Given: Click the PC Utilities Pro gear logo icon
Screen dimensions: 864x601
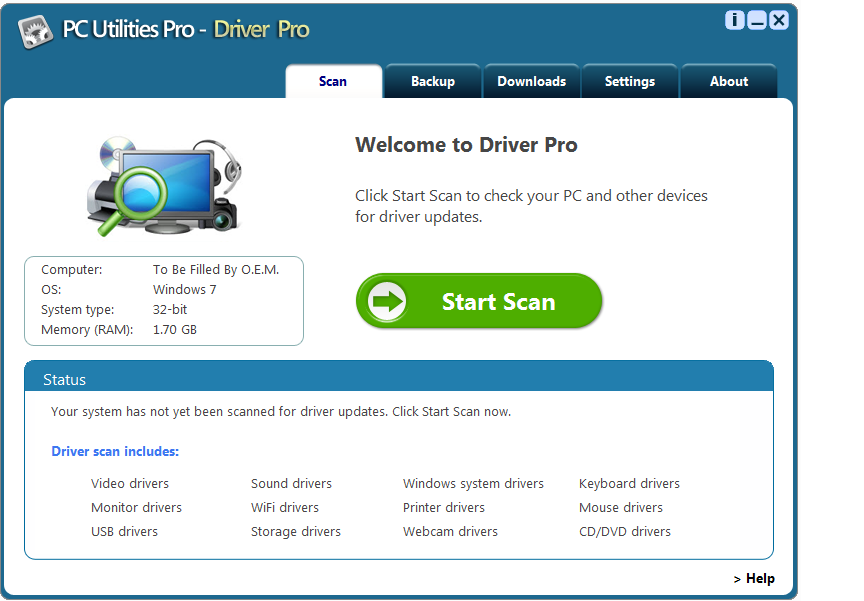Looking at the screenshot, I should tap(35, 31).
